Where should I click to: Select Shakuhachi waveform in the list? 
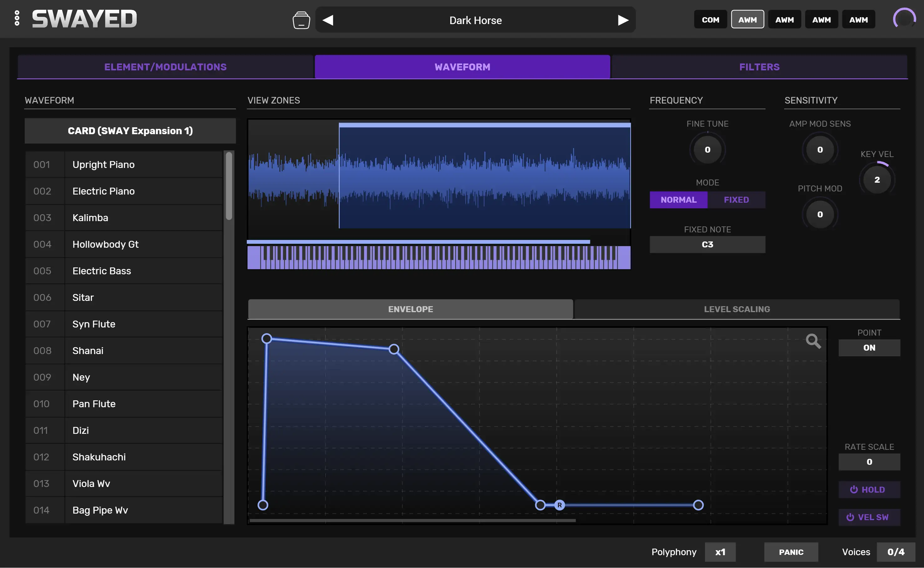(99, 457)
